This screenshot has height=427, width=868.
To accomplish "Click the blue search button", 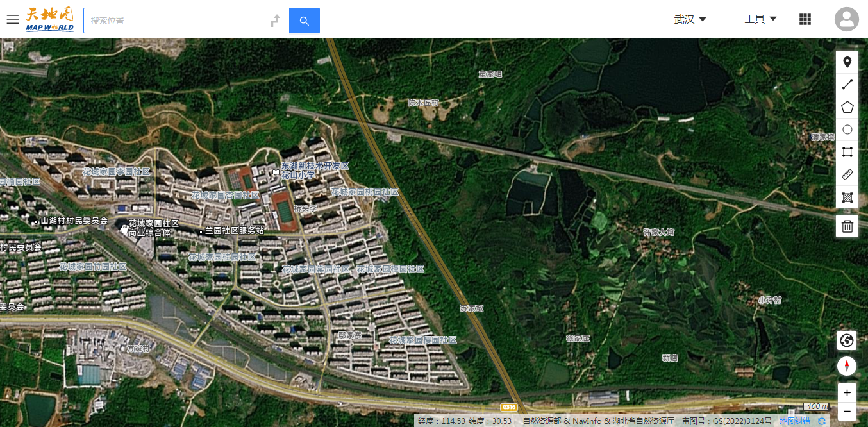I will [305, 21].
